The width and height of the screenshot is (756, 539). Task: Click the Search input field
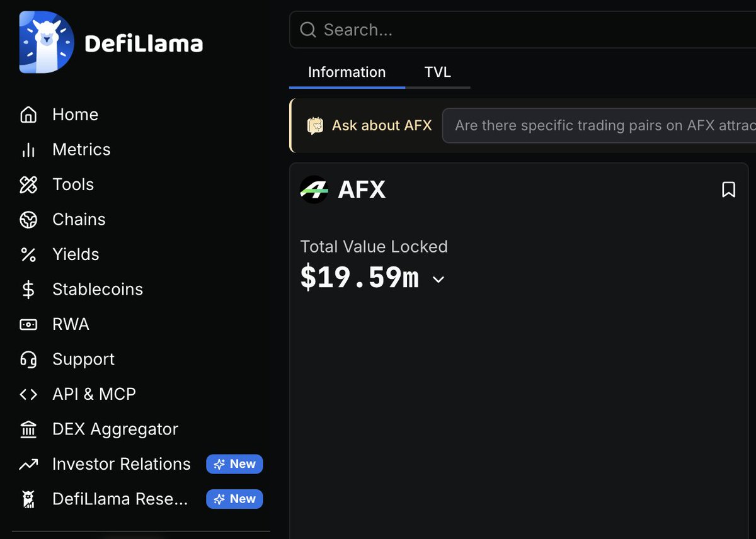523,30
